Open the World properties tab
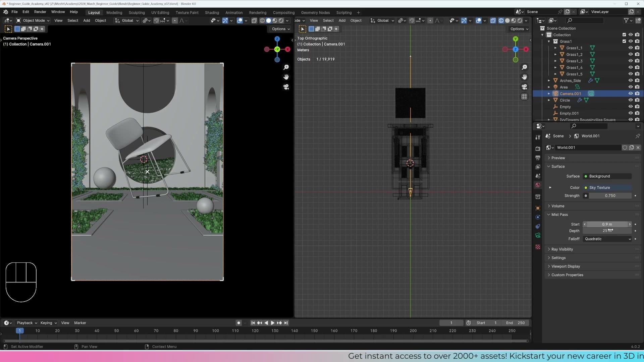This screenshot has width=644, height=362. 538,185
